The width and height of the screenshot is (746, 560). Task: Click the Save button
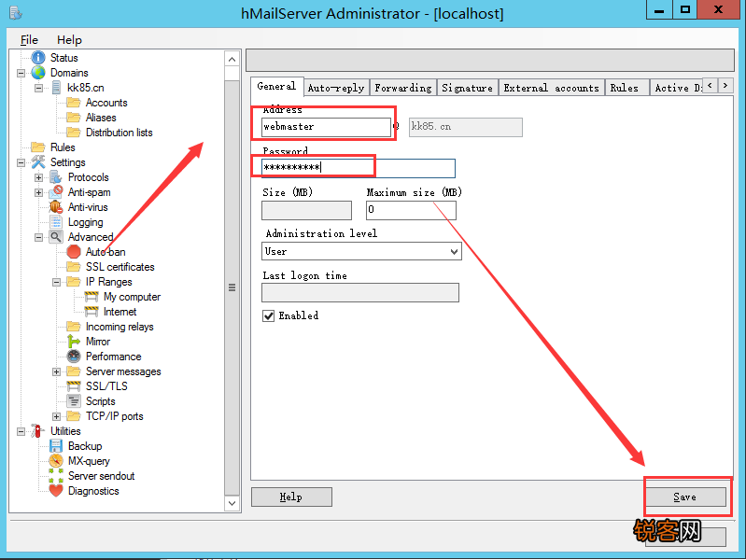(685, 497)
